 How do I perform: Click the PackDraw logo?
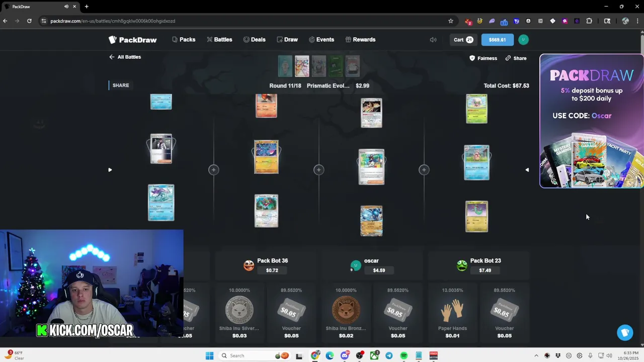click(x=133, y=40)
